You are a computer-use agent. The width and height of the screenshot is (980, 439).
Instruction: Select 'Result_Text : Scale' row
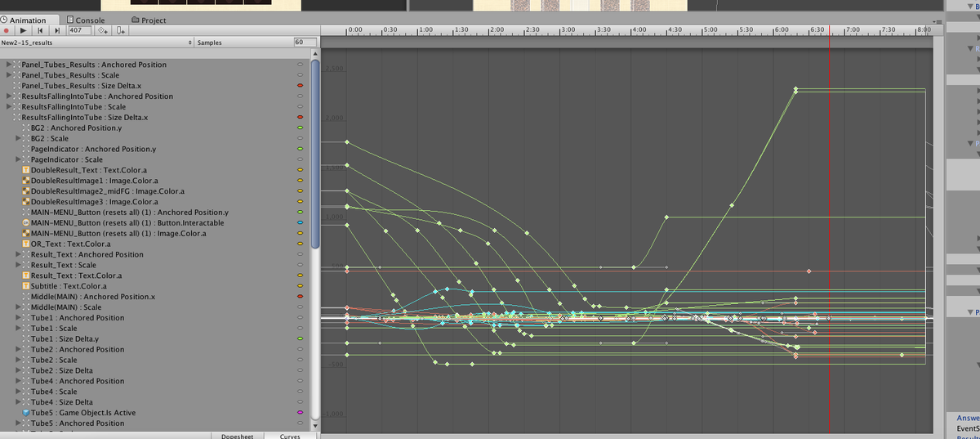point(155,265)
